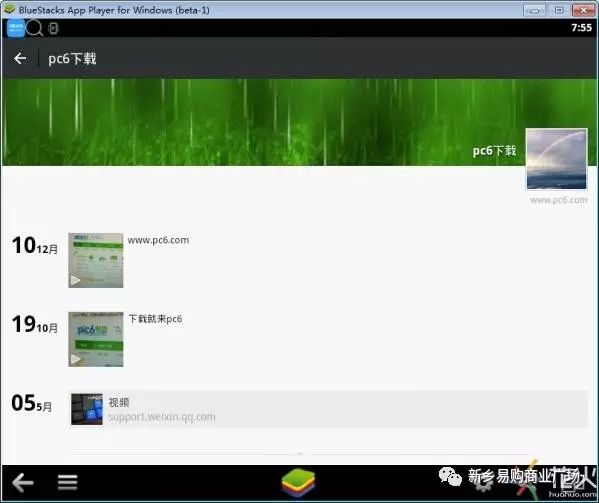The image size is (599, 503).
Task: Maximize the BlueStacks window
Action: [559, 10]
